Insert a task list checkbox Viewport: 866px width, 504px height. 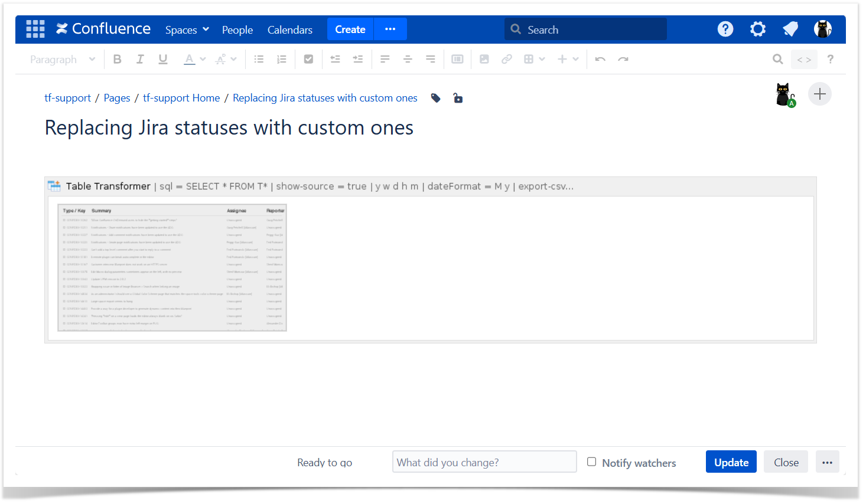pos(308,59)
